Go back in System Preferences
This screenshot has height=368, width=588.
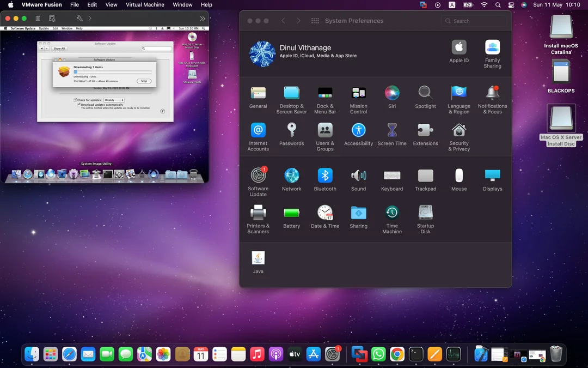click(x=284, y=21)
